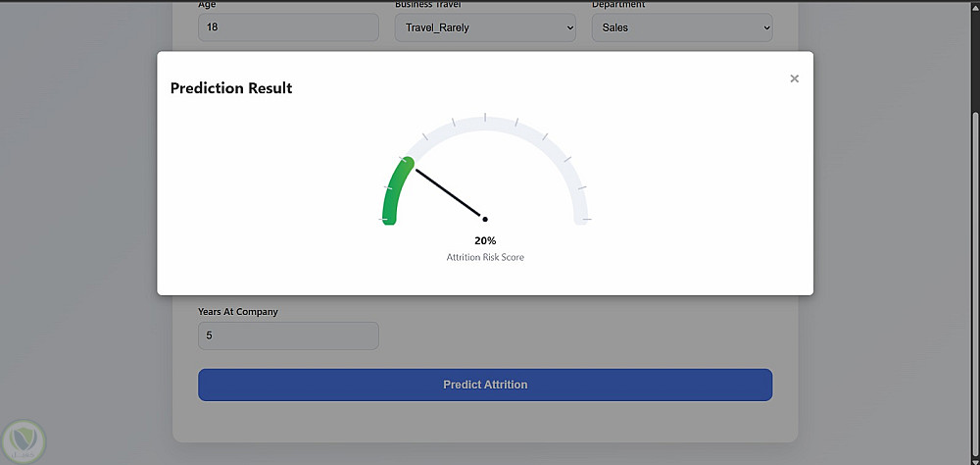Close the Prediction Result dialog with X

point(795,78)
